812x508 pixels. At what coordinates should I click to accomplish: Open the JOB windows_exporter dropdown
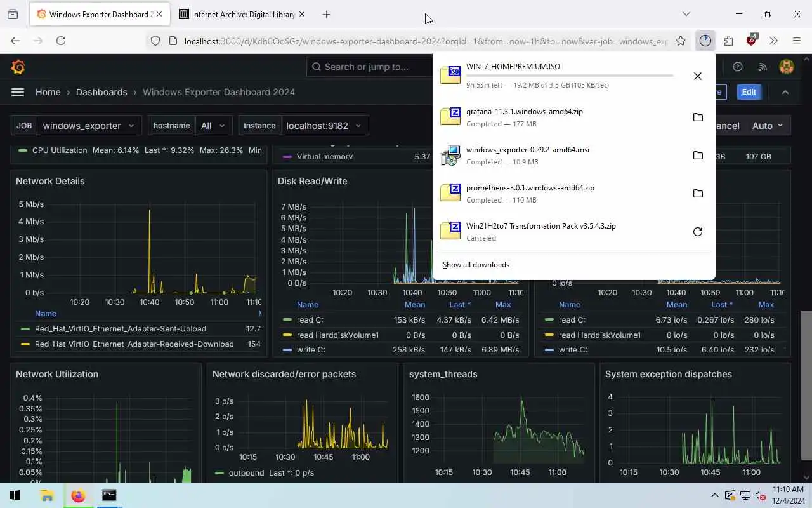click(x=89, y=126)
